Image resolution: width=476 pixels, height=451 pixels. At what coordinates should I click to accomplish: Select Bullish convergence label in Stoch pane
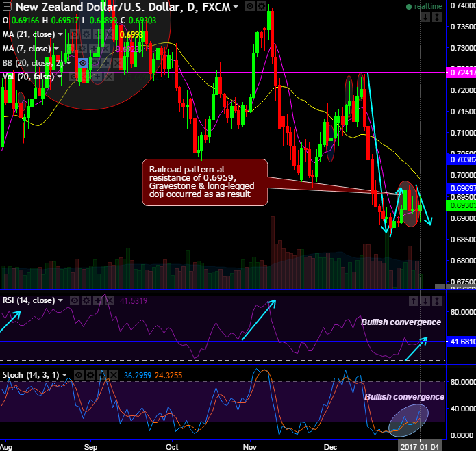[x=404, y=397]
